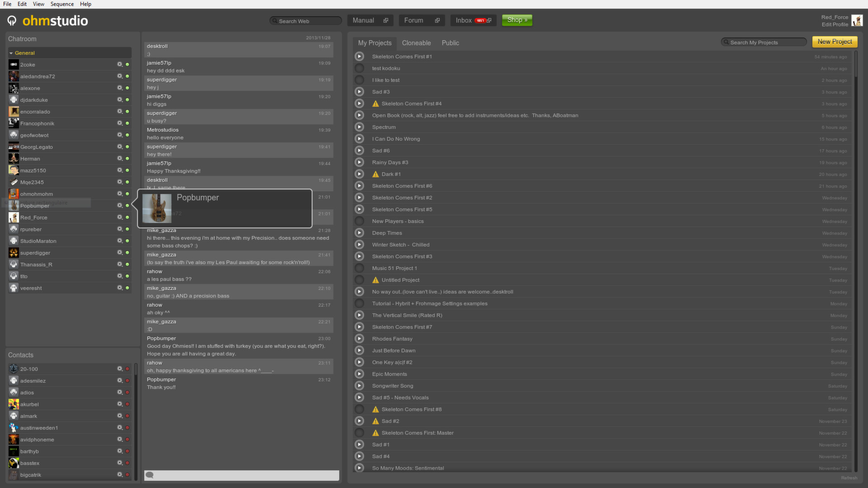Create a New Project

[834, 41]
